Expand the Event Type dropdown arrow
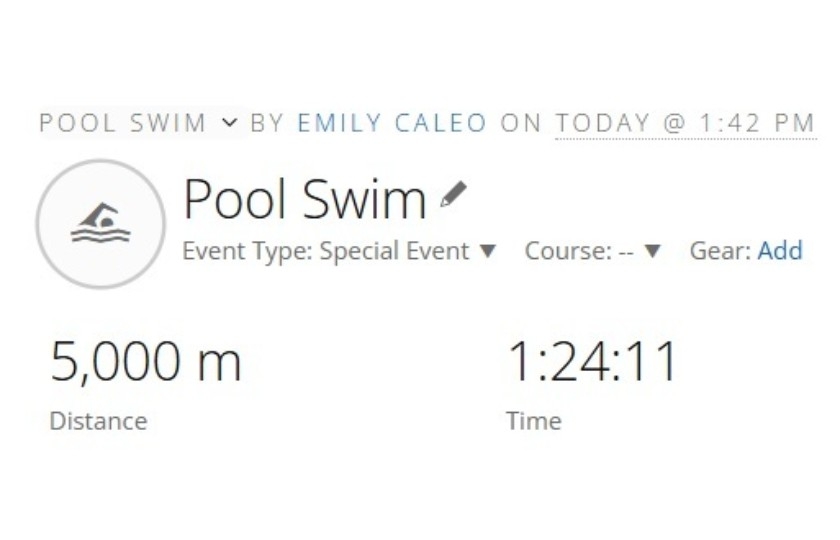The width and height of the screenshot is (840, 540). click(488, 251)
